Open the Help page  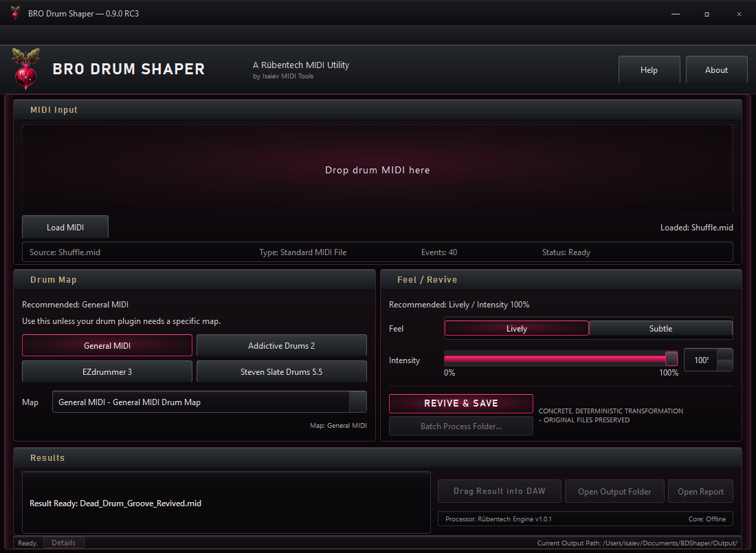(x=649, y=69)
